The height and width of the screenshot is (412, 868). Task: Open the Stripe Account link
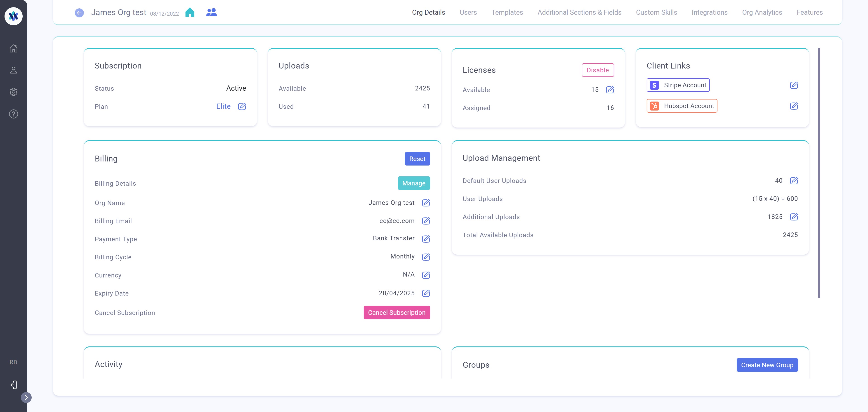click(678, 85)
